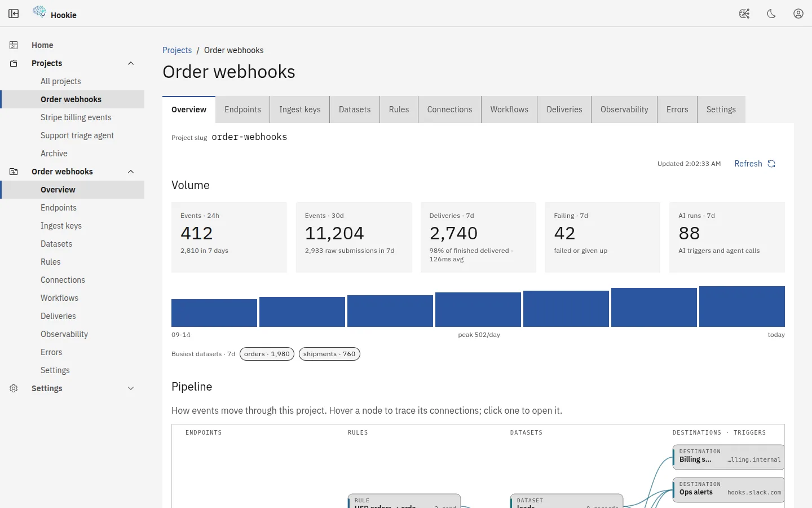This screenshot has height=508, width=812.
Task: Open Ingest keys in sidebar
Action: tap(72, 226)
